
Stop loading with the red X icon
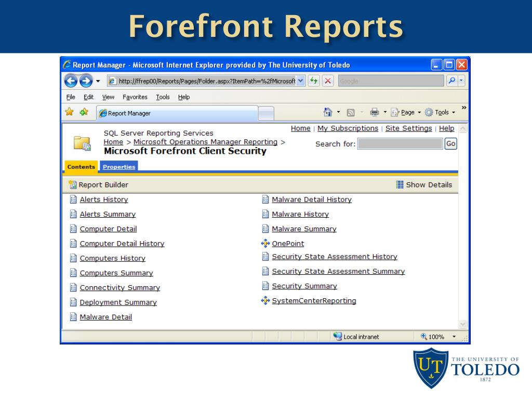point(328,81)
